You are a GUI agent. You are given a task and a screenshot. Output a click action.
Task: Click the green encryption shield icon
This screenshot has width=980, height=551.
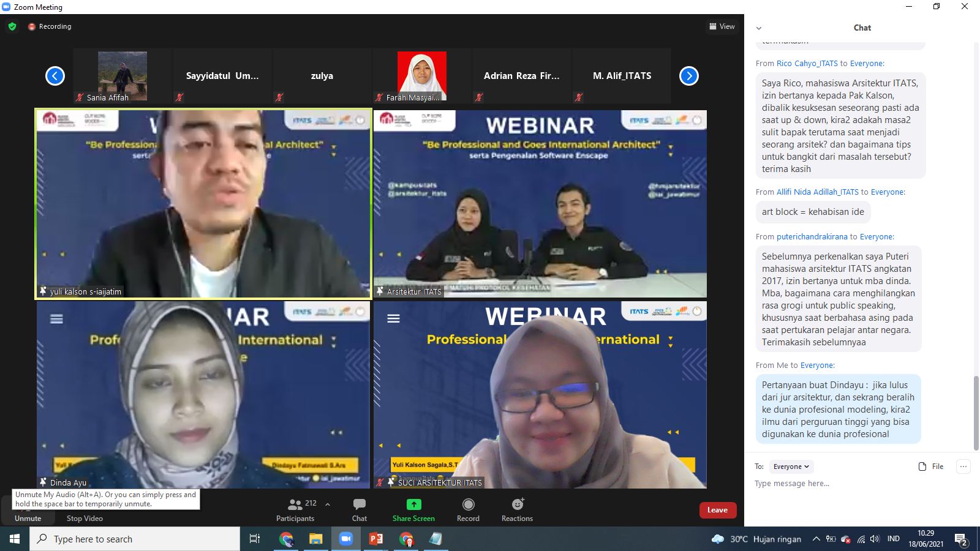(x=12, y=26)
